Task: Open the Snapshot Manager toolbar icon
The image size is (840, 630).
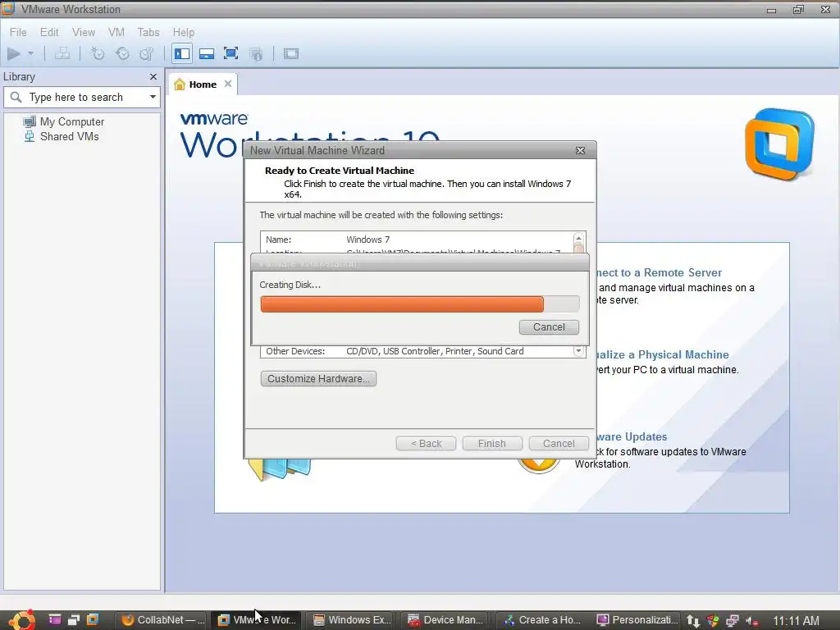Action: click(147, 53)
